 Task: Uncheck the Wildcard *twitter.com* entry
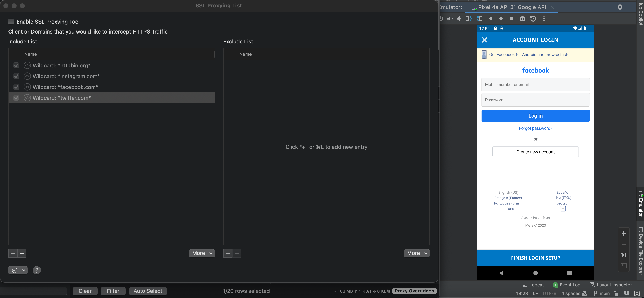tap(16, 98)
